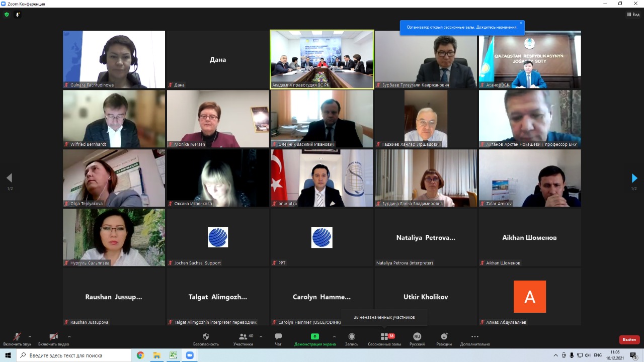Screen dimensions: 644x362
Task: Open the Вид view menu
Action: 633,15
